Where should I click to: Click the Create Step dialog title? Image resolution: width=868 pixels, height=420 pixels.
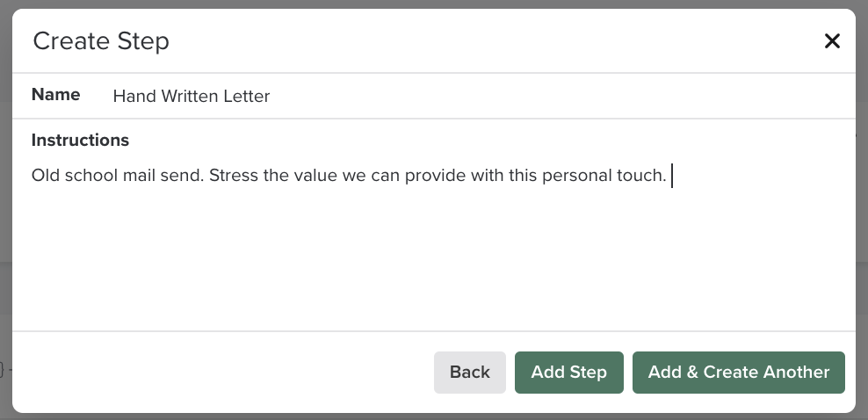pos(101,41)
